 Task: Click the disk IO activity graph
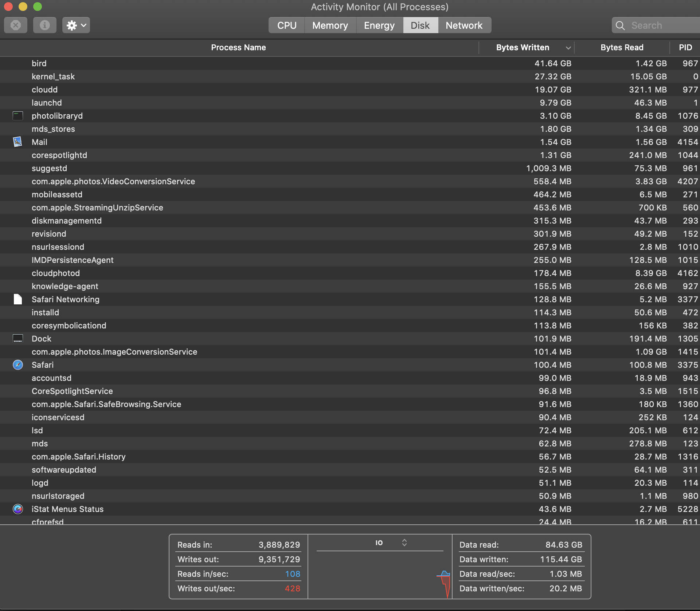pos(380,575)
